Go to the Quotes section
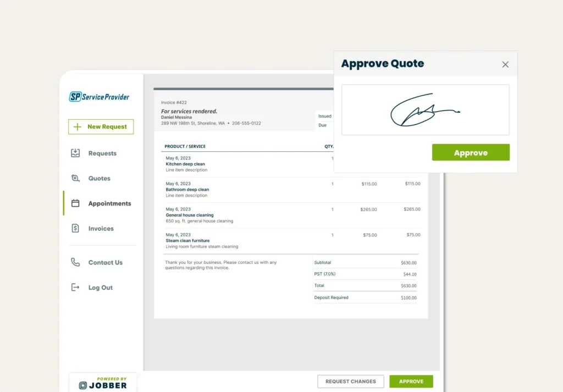563x392 pixels. tap(100, 179)
